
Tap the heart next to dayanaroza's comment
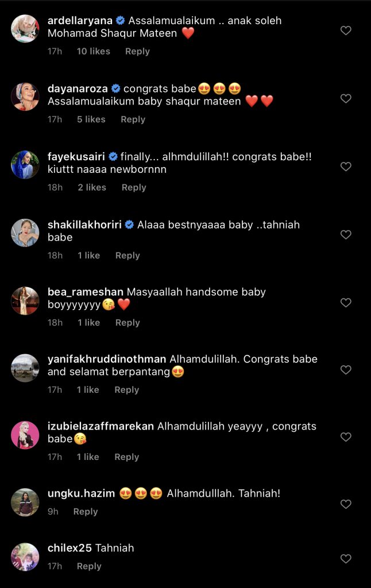(x=346, y=99)
